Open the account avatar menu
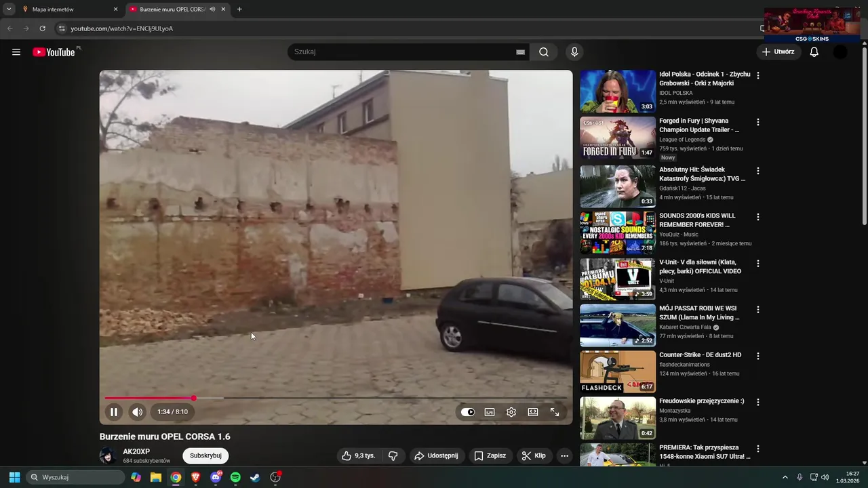This screenshot has width=868, height=488. click(x=840, y=52)
